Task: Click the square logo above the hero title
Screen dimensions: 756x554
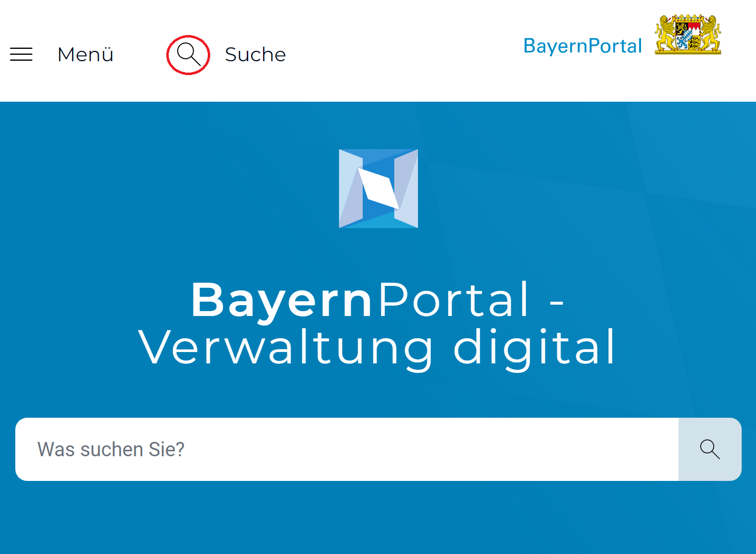Action: click(378, 189)
